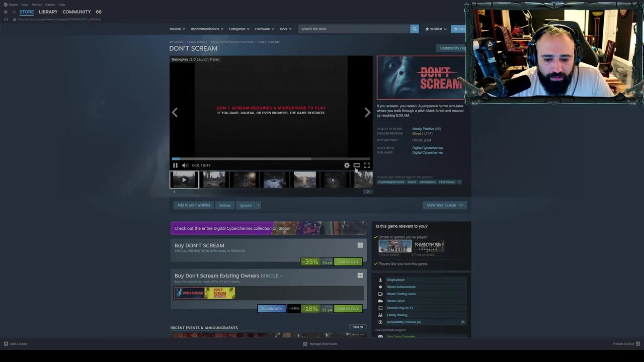
Task: Open the shopping Cart button
Action: (458, 29)
